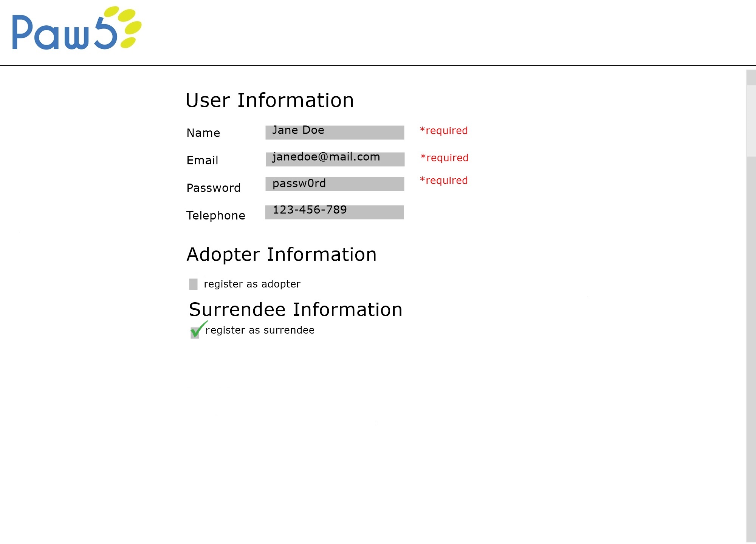
Task: Click the *required note beside Password
Action: click(444, 181)
